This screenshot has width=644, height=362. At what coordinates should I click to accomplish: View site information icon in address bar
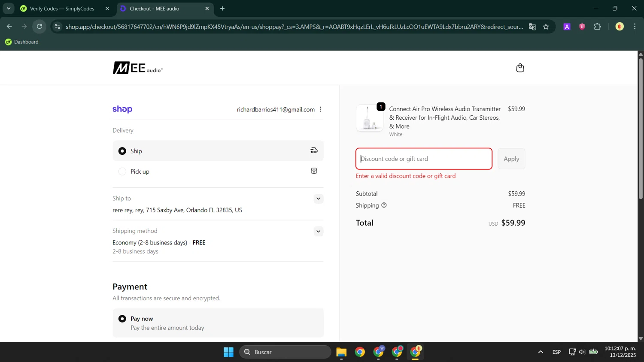[x=57, y=27]
